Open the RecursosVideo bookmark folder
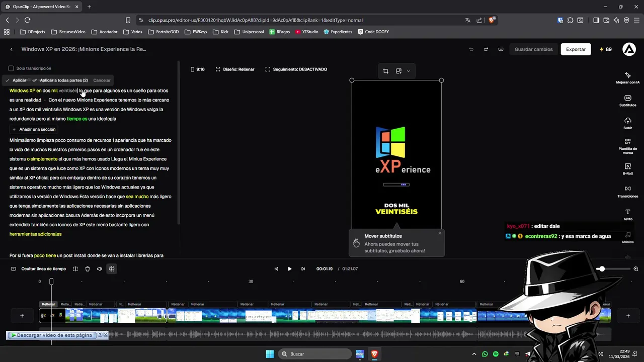The image size is (644, 362). 68,32
